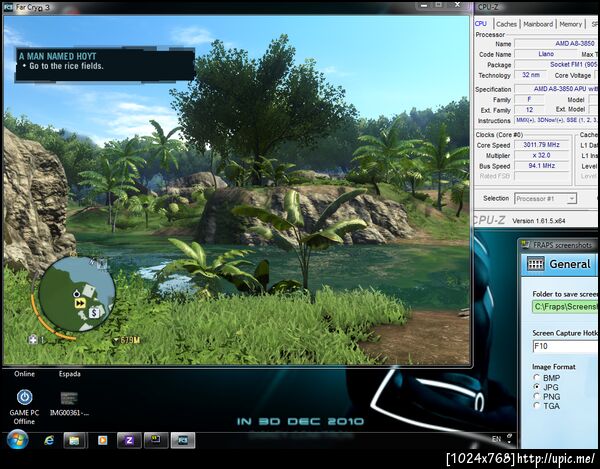Click the Bus Speed 94.1 MHz value
This screenshot has height=469, width=600.
click(541, 166)
